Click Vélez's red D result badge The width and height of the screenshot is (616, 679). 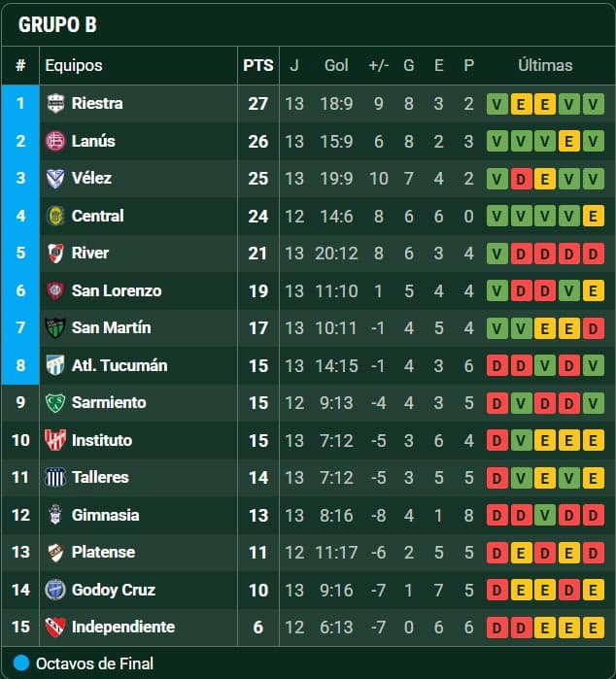click(521, 179)
